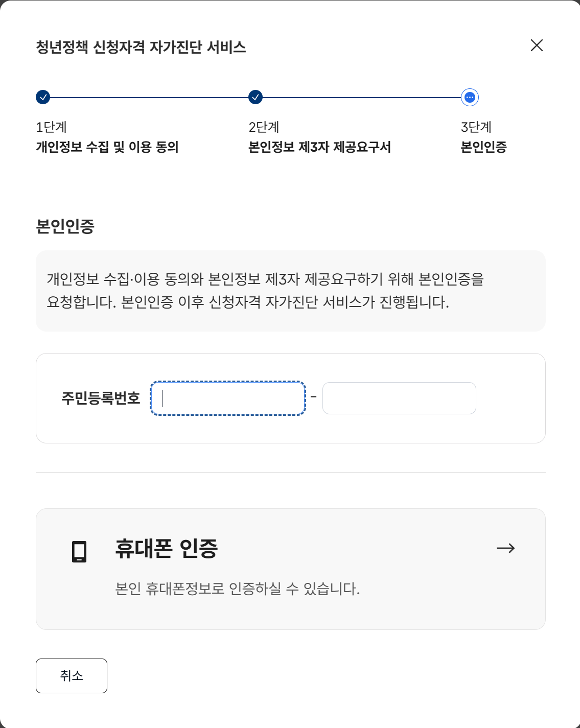
Task: Click the step 3 in-progress dots circle
Action: [470, 97]
